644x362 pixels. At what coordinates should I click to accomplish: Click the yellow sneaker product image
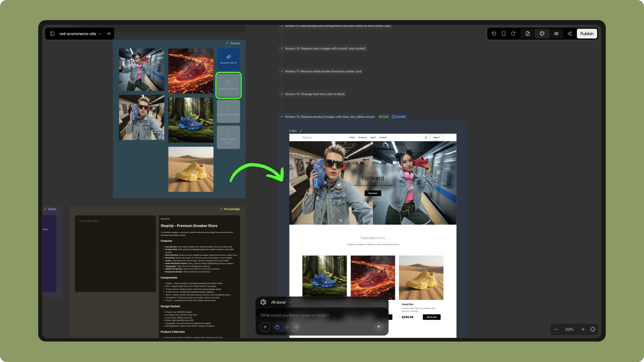(421, 278)
